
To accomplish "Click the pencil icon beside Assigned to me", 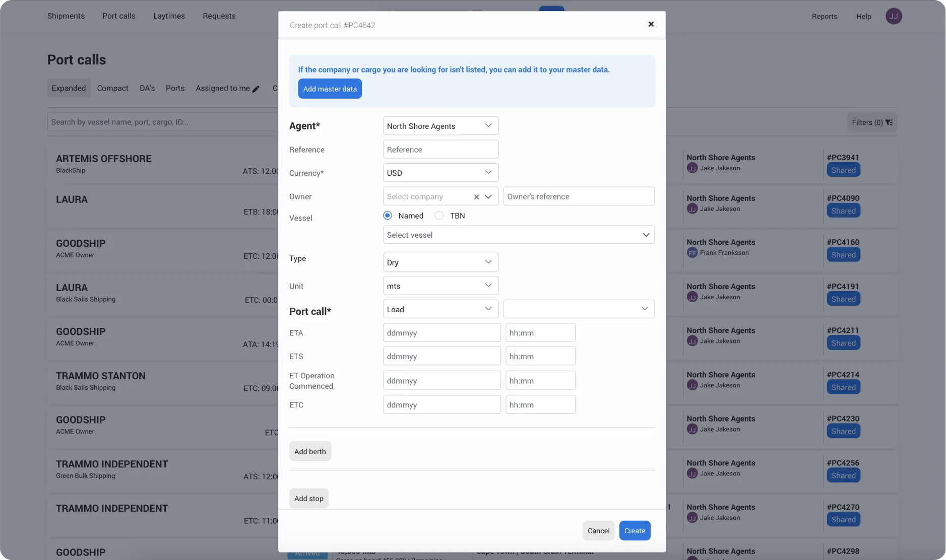I will pos(256,89).
